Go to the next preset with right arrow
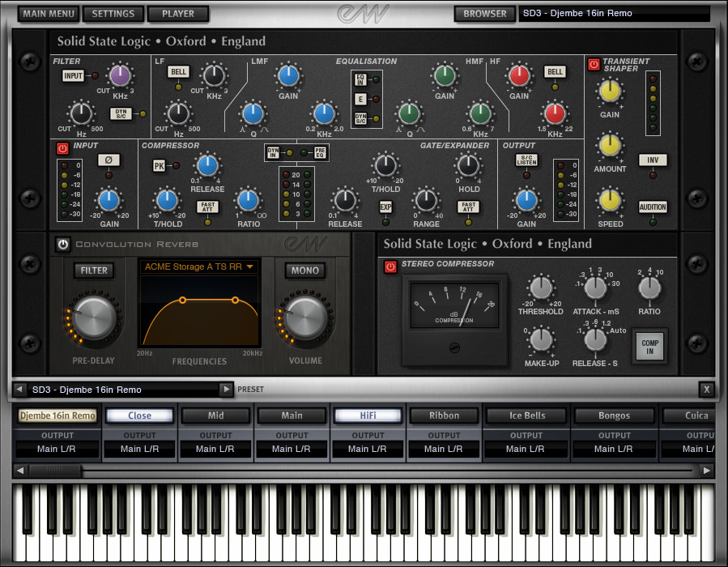This screenshot has width=728, height=567. (226, 389)
